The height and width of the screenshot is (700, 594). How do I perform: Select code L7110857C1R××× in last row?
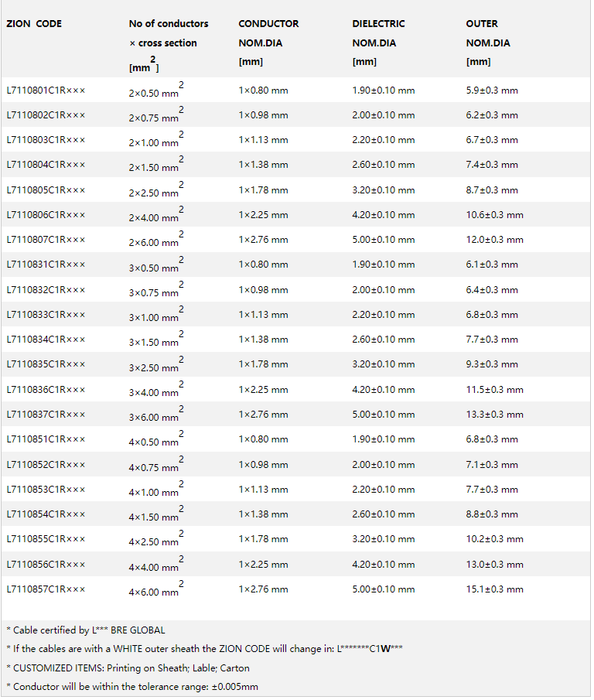coord(46,589)
